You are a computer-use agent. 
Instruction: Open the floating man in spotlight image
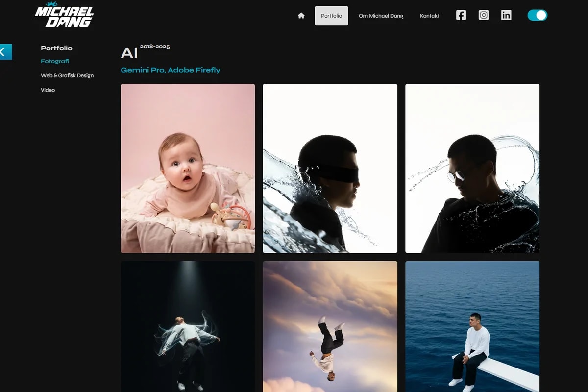188,326
